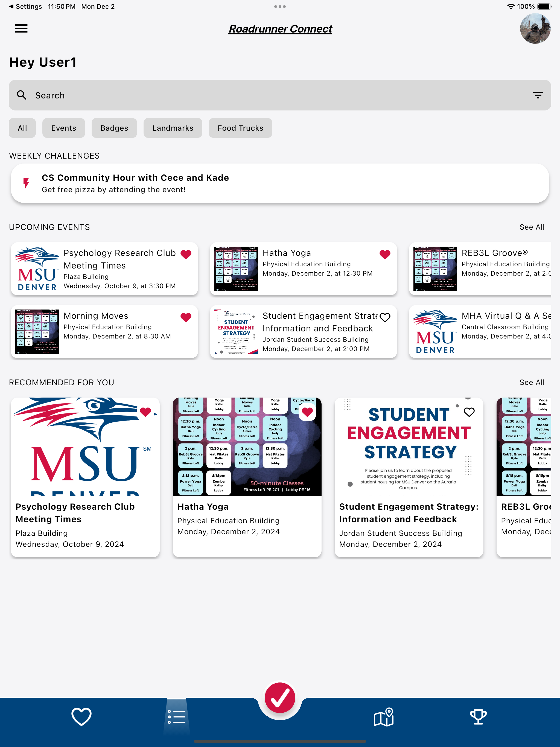Favorite Student Engagement Strategy recommended card
The height and width of the screenshot is (747, 560).
point(469,412)
